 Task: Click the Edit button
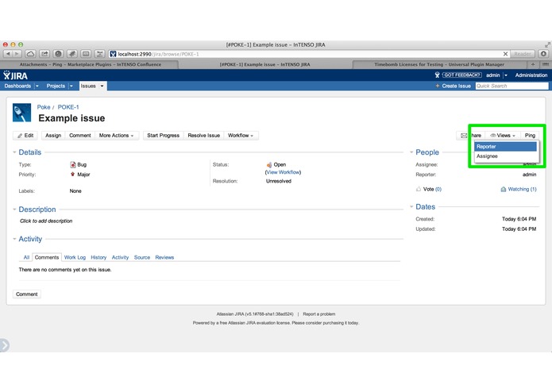point(25,136)
